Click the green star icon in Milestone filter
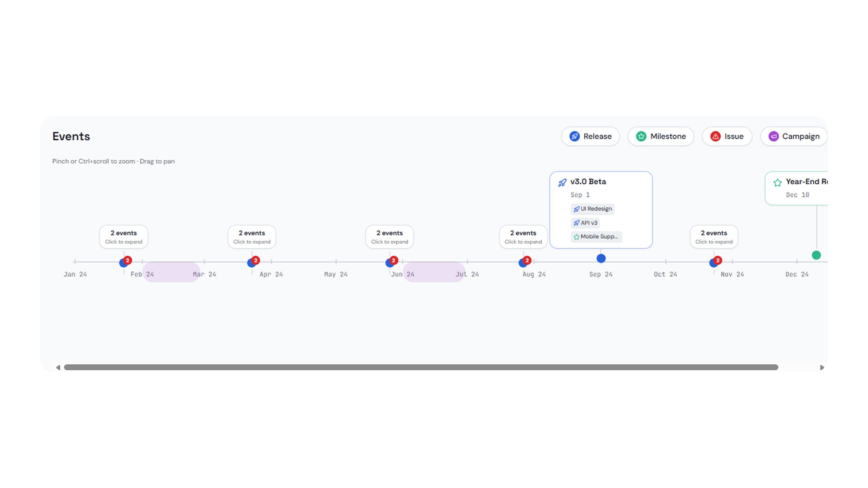 point(641,136)
